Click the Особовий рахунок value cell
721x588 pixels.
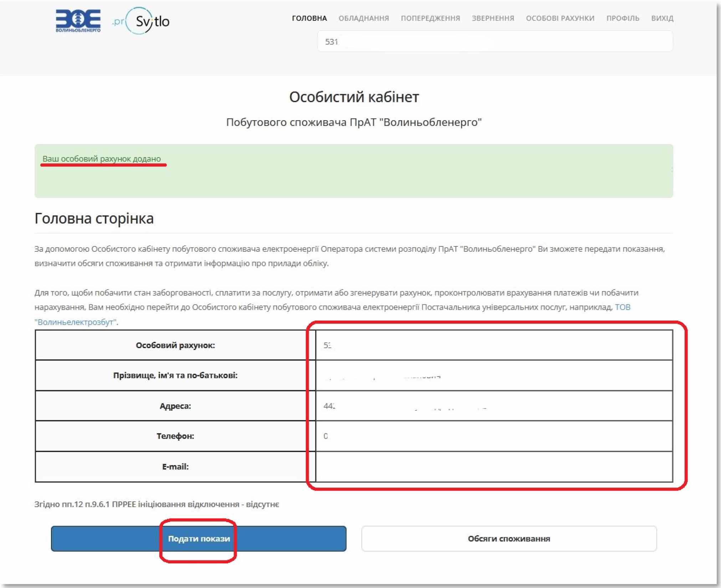[494, 345]
